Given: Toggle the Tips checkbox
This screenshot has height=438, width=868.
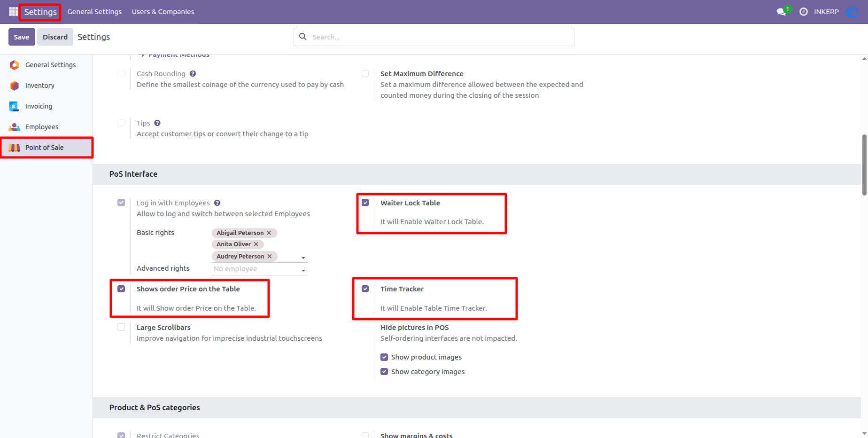Looking at the screenshot, I should click(121, 123).
